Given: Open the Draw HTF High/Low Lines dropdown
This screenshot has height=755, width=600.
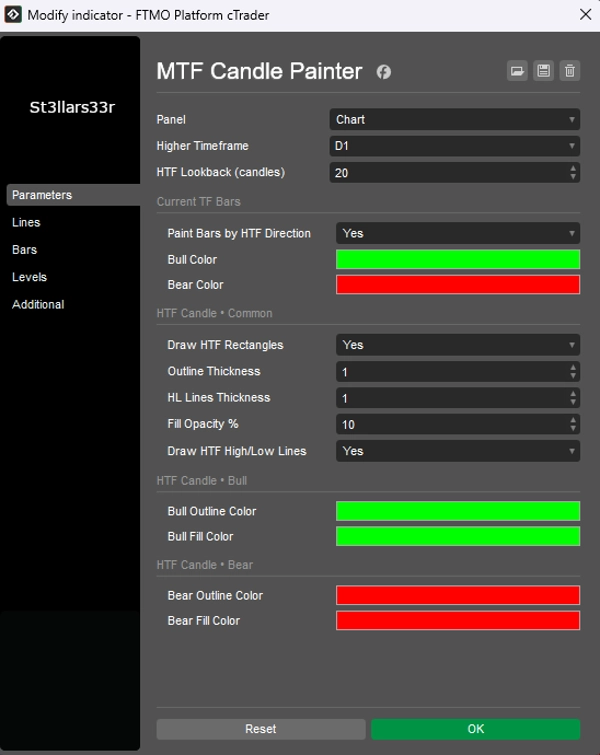Looking at the screenshot, I should (x=457, y=451).
